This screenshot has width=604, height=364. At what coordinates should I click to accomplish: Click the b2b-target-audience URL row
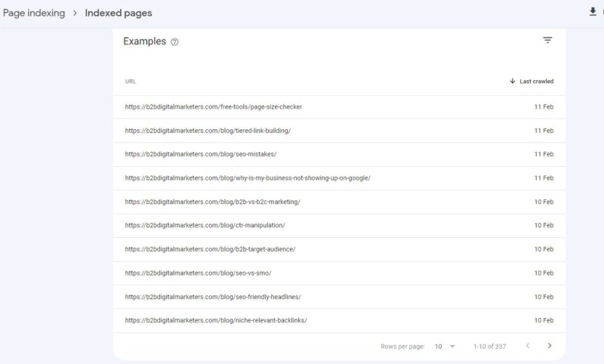pos(210,249)
